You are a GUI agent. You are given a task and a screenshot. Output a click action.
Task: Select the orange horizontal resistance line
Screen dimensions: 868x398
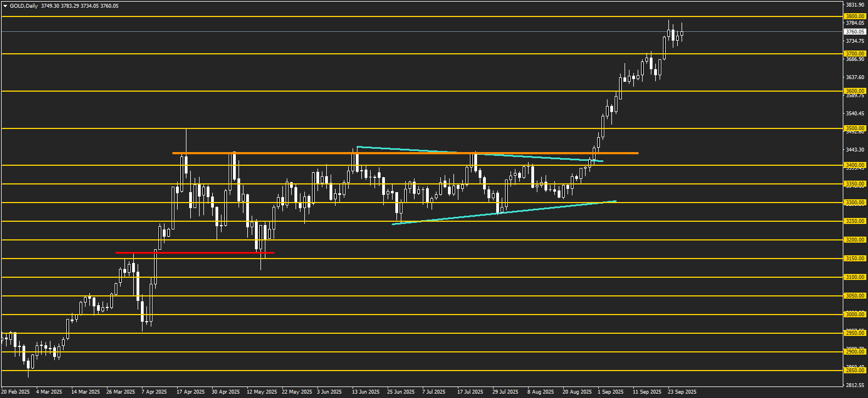coord(406,153)
